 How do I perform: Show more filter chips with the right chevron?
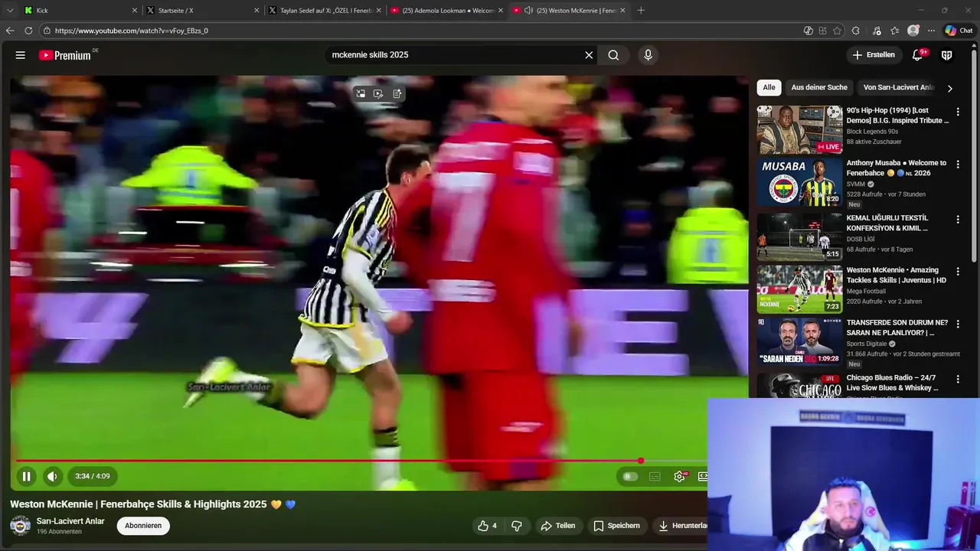[x=949, y=88]
